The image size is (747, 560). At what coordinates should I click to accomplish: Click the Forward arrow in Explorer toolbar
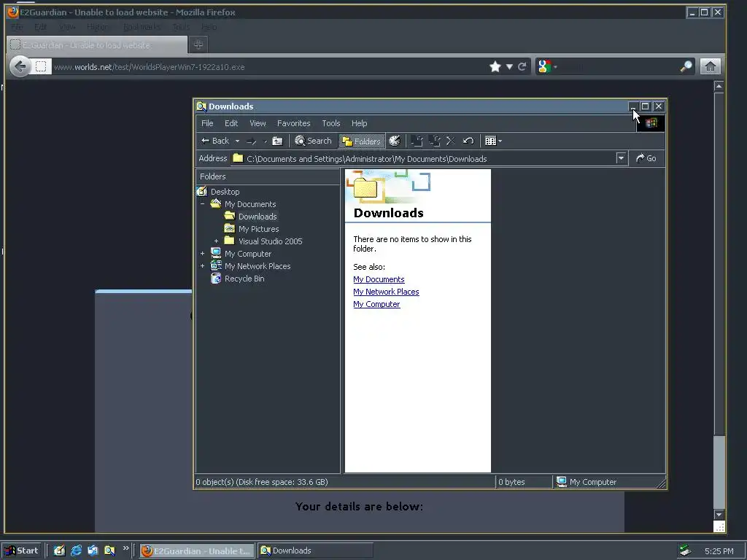252,141
